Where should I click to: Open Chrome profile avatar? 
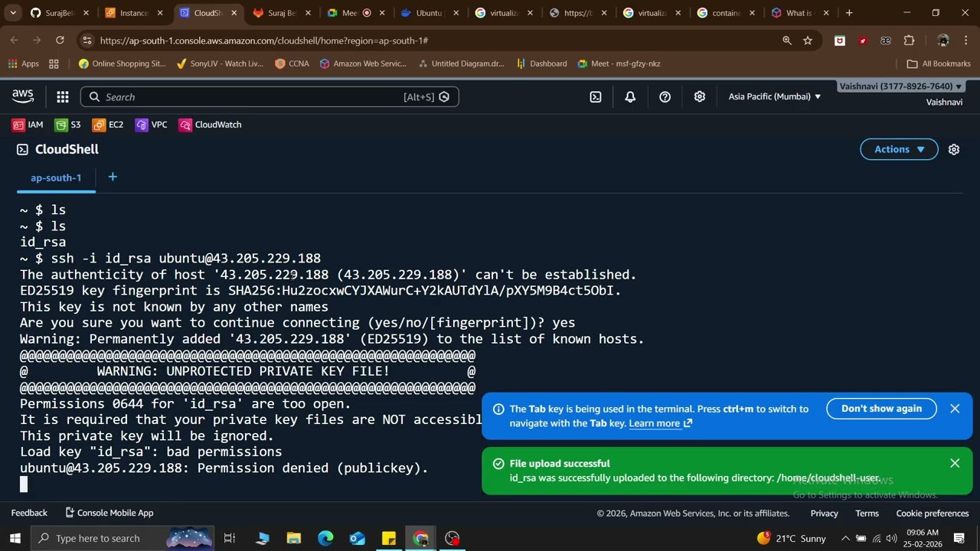pyautogui.click(x=943, y=41)
